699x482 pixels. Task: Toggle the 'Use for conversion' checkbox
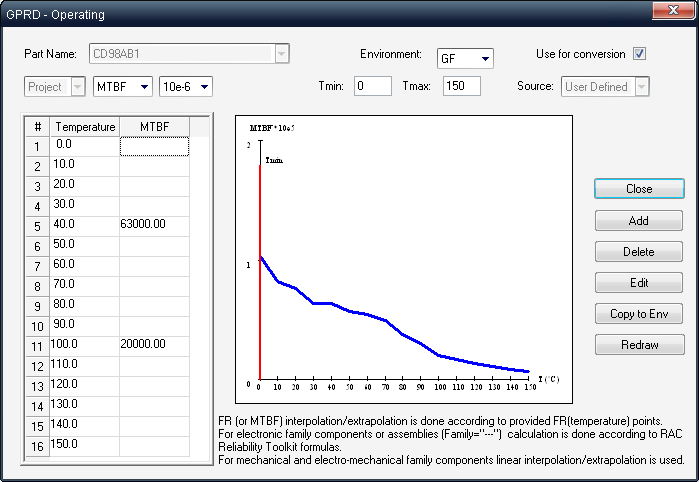[640, 54]
